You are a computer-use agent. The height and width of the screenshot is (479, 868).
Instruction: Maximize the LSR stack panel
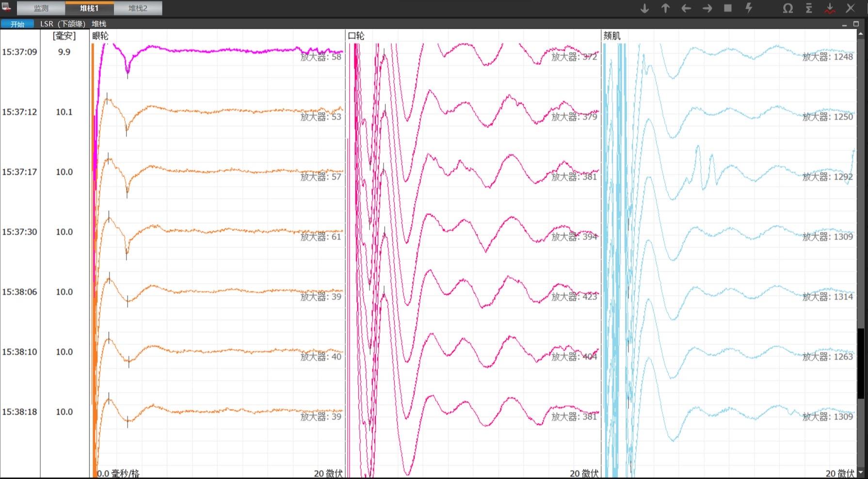tap(856, 24)
